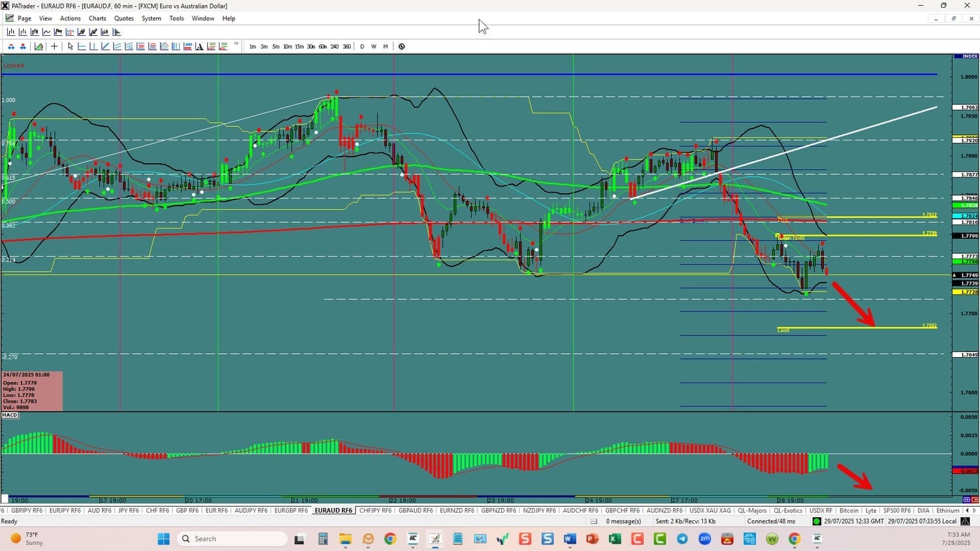980x551 pixels.
Task: Toggle the 15m timeframe button
Action: [x=299, y=46]
